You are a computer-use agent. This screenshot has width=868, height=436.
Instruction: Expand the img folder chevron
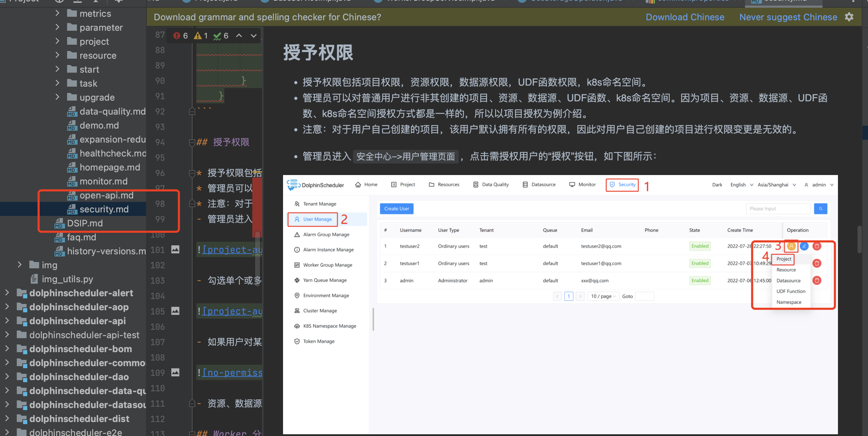coord(20,265)
